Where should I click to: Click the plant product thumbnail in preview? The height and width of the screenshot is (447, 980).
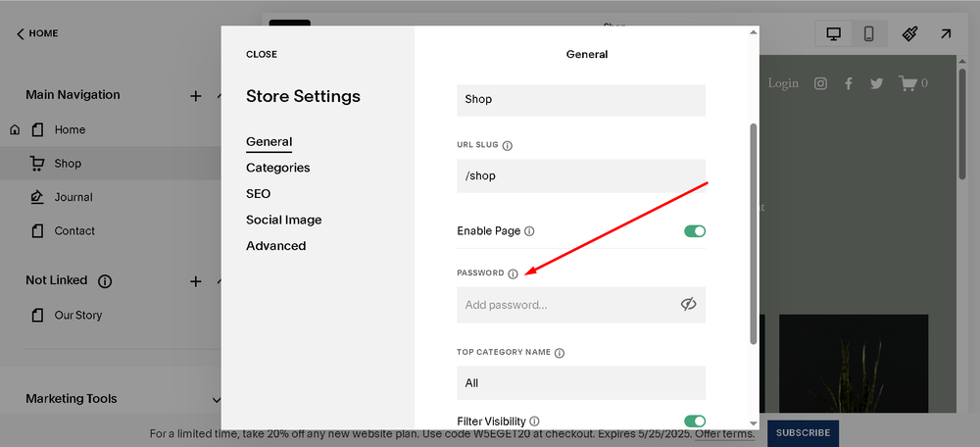click(x=854, y=364)
